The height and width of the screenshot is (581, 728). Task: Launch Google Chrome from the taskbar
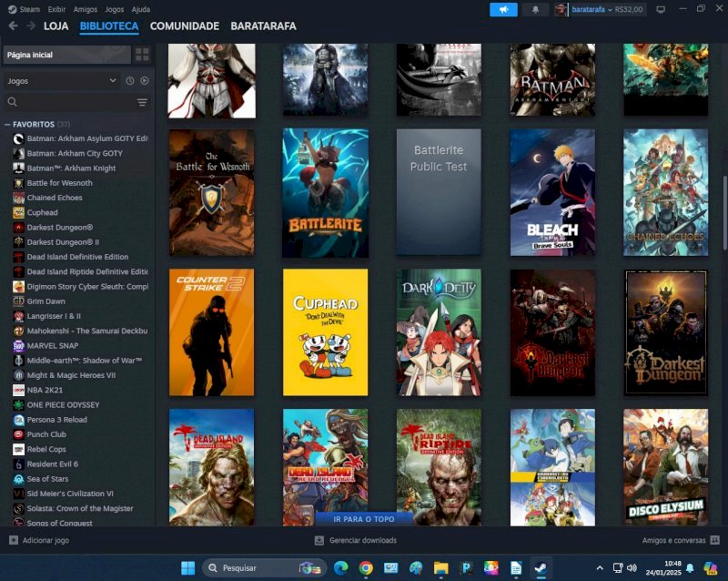coord(366,568)
